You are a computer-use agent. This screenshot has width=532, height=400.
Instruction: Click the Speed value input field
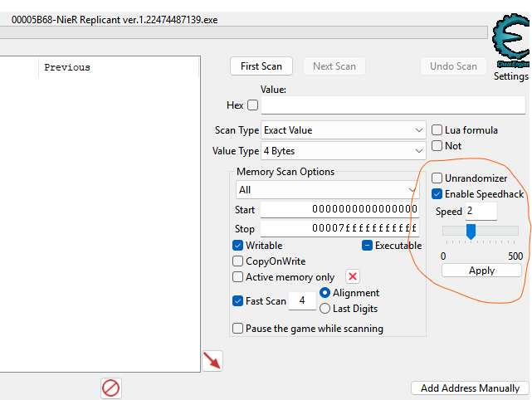(481, 211)
